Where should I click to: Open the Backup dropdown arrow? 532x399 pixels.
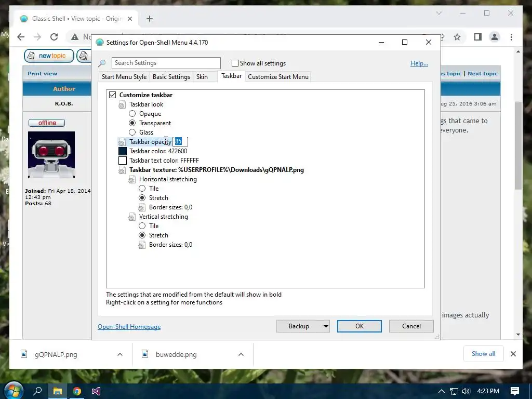click(326, 326)
